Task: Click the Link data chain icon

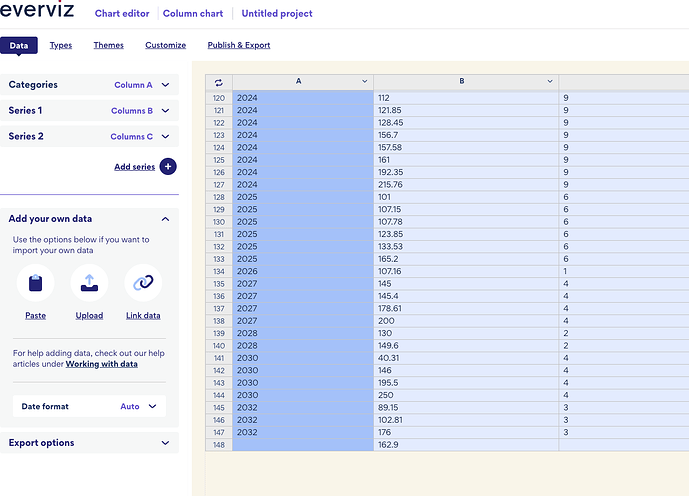Action: 143,284
